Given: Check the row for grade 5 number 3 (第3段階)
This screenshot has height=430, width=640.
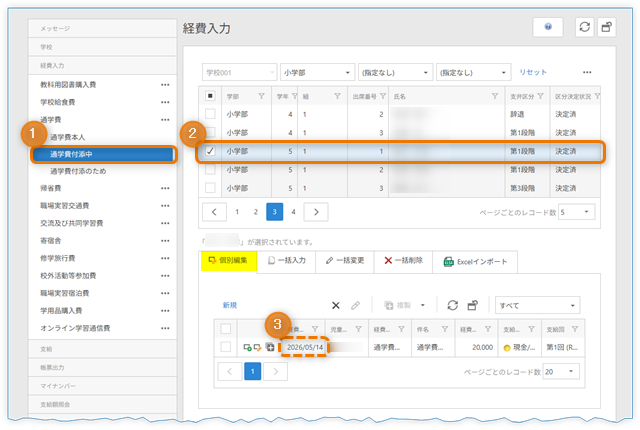Looking at the screenshot, I should coord(210,188).
